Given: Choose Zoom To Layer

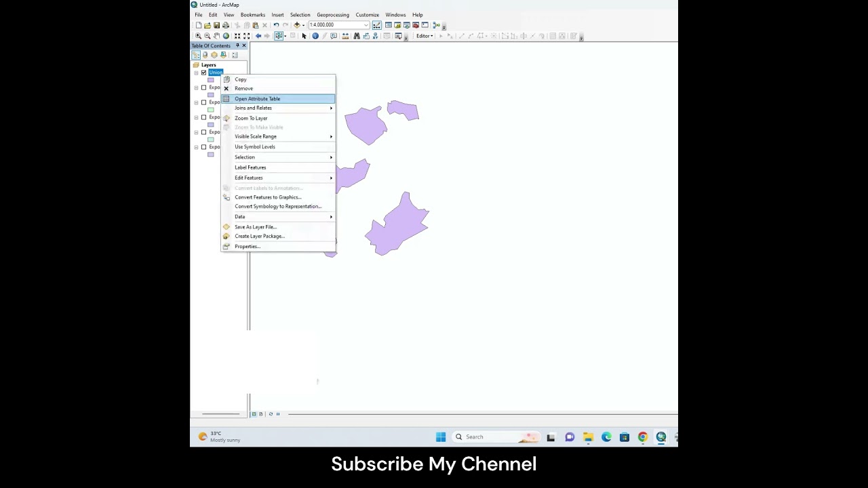Looking at the screenshot, I should point(278,118).
